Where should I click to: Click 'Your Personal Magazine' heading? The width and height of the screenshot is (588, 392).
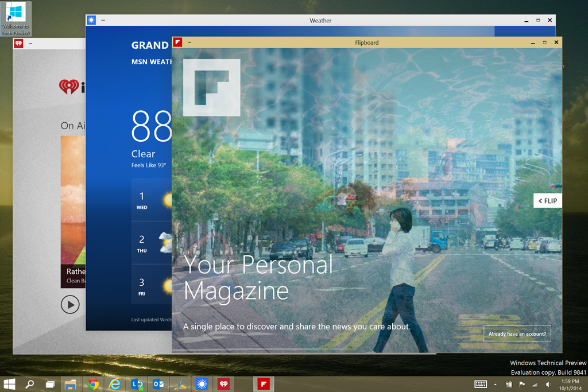[x=258, y=277]
